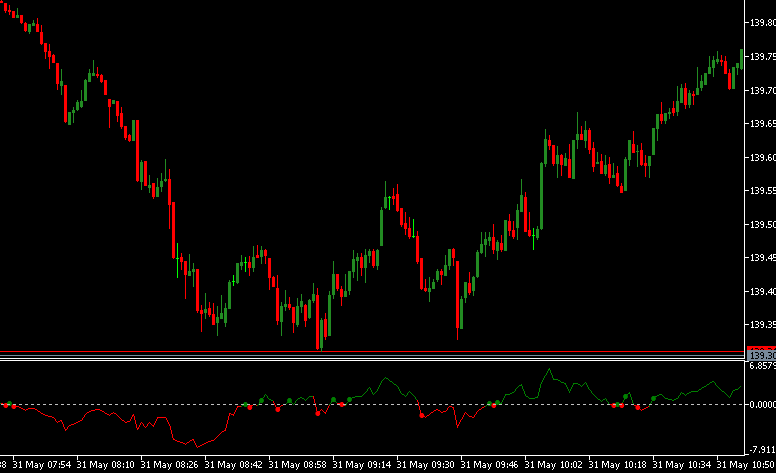This screenshot has height=473, width=776.
Task: Click the 6.8579 indicator scale value
Action: click(x=763, y=366)
